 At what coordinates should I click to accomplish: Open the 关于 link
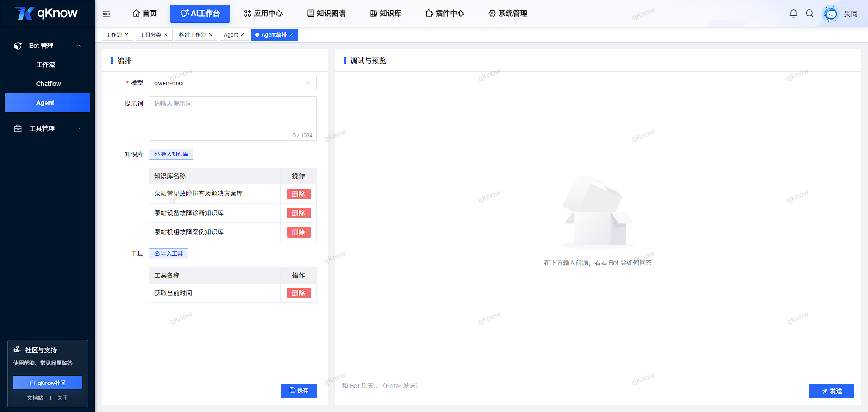click(x=62, y=398)
